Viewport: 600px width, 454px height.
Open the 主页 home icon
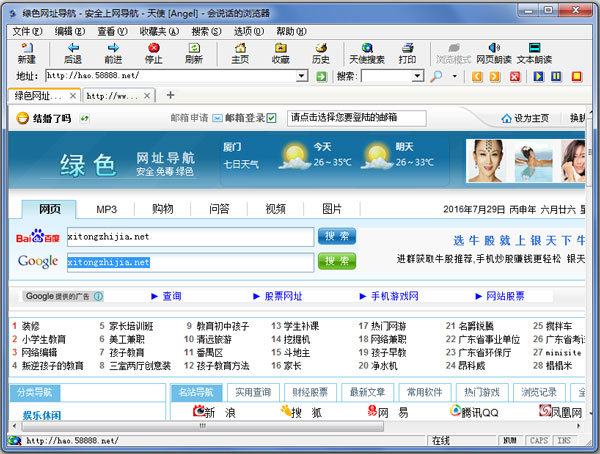point(240,53)
